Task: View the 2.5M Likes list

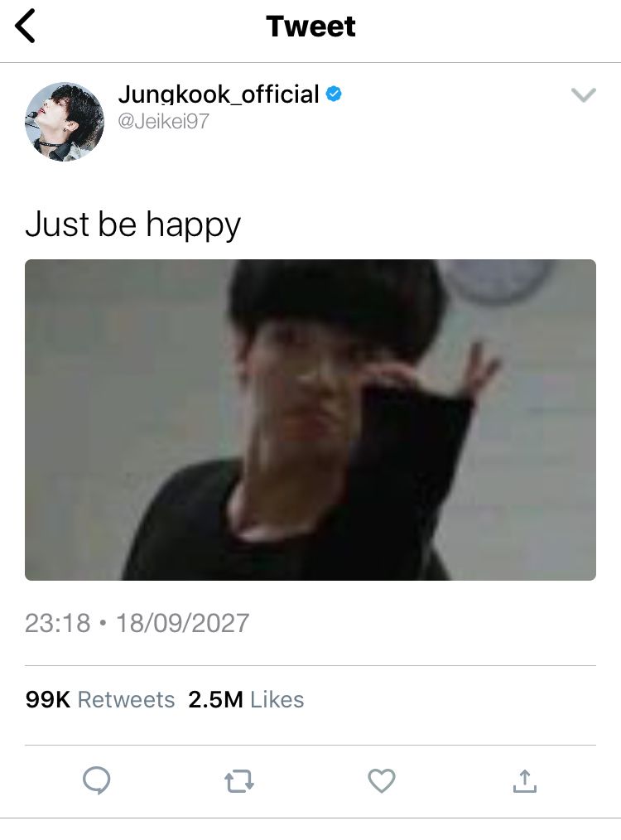Action: tap(246, 700)
